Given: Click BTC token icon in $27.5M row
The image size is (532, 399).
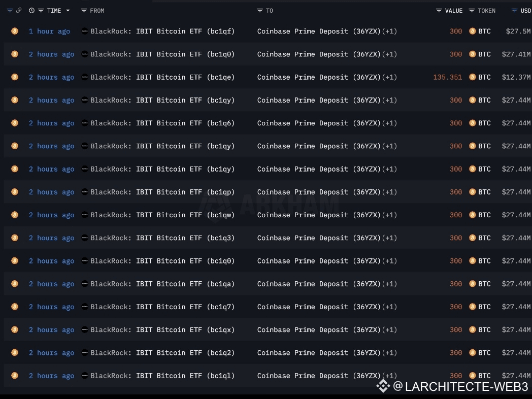Looking at the screenshot, I should coord(472,31).
